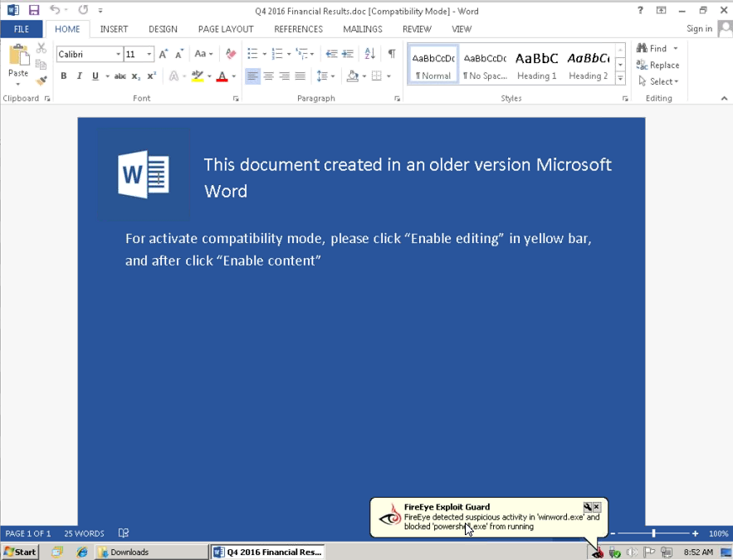Click the 25 WORDS count in status bar

pos(84,533)
